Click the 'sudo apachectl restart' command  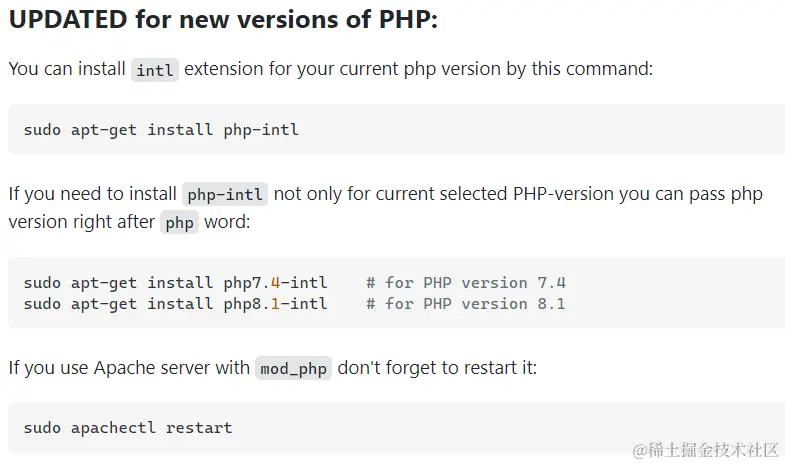128,428
